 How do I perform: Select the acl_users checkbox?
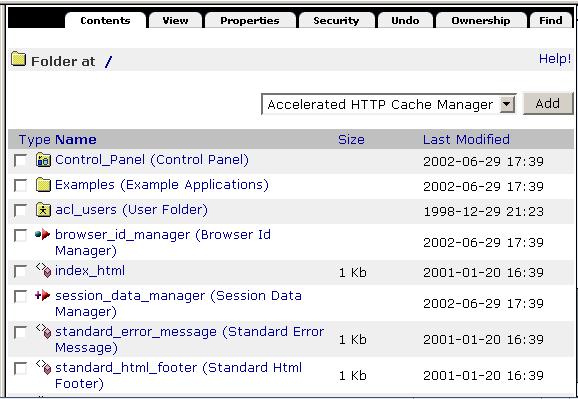(20, 211)
